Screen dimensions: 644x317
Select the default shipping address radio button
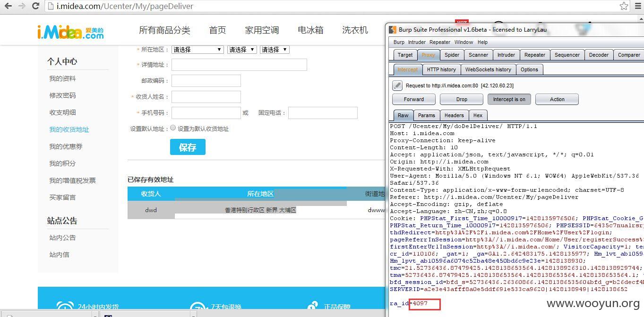click(x=173, y=128)
